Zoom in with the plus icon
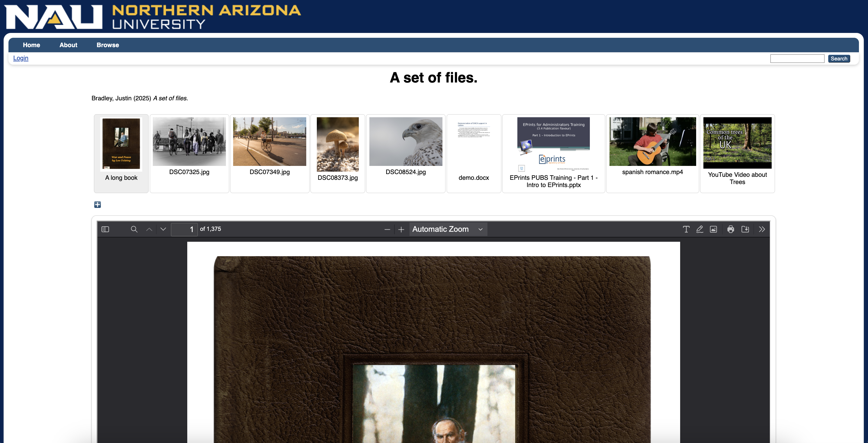 point(401,230)
